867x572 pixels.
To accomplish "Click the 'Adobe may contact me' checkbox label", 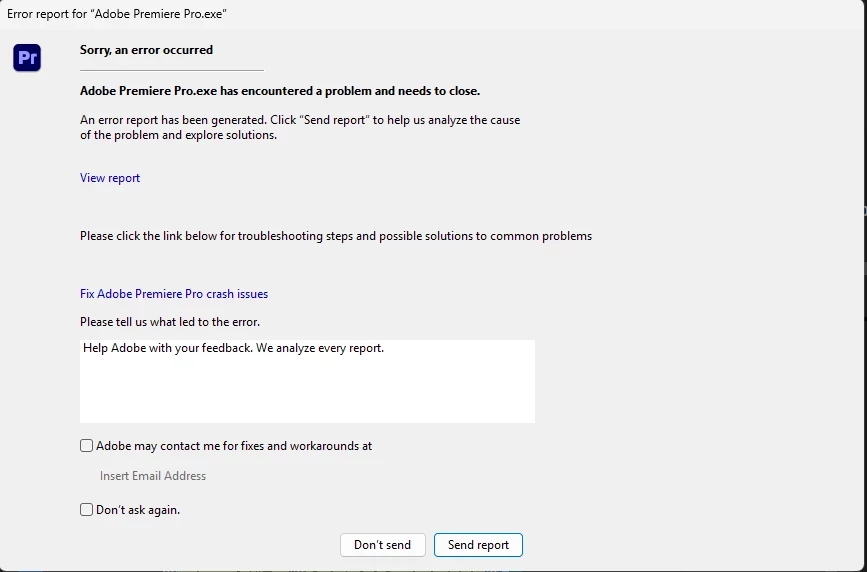I will point(234,446).
